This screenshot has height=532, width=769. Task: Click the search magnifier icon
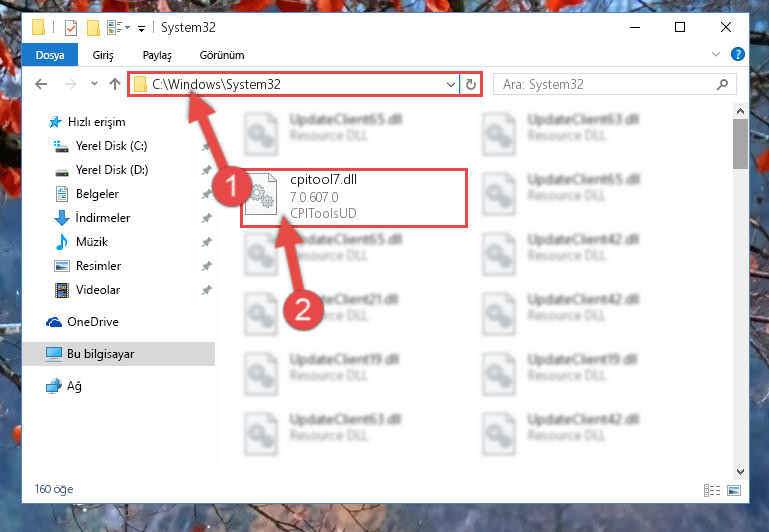(x=722, y=84)
